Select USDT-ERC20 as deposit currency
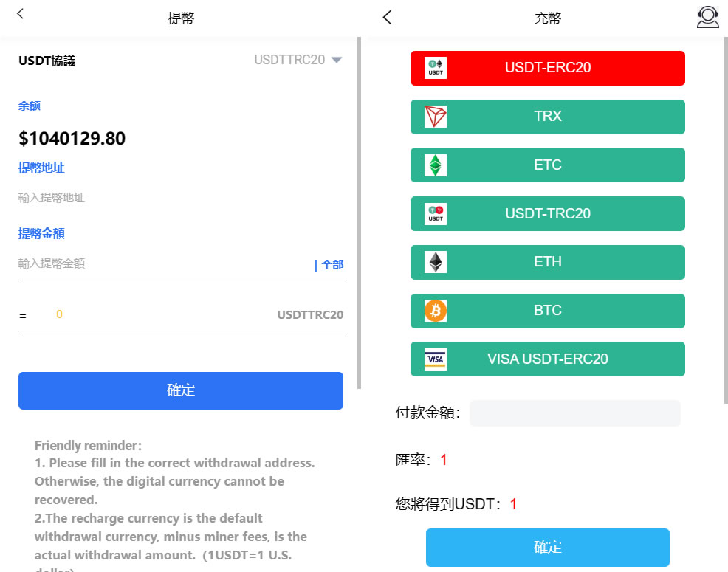The height and width of the screenshot is (572, 728). [547, 68]
